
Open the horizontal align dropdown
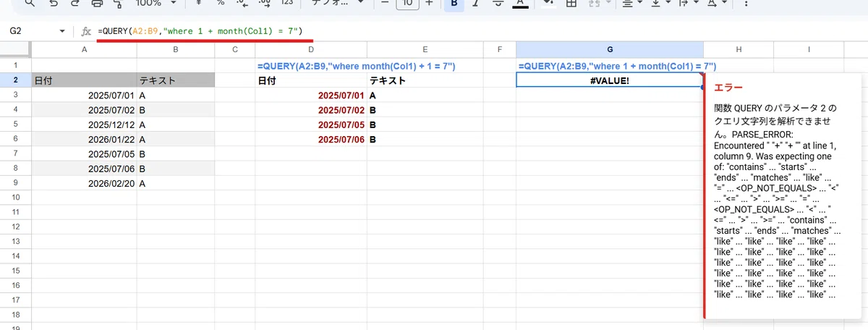coord(631,3)
